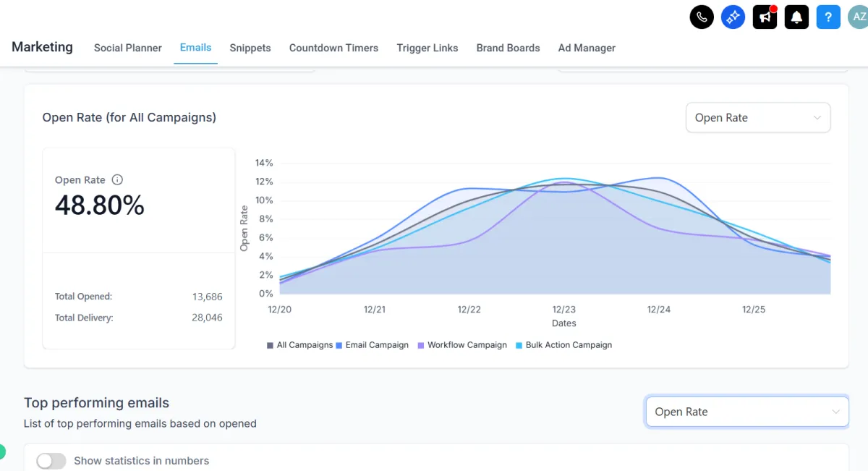Open the notifications bell icon
The width and height of the screenshot is (868, 471).
796,17
